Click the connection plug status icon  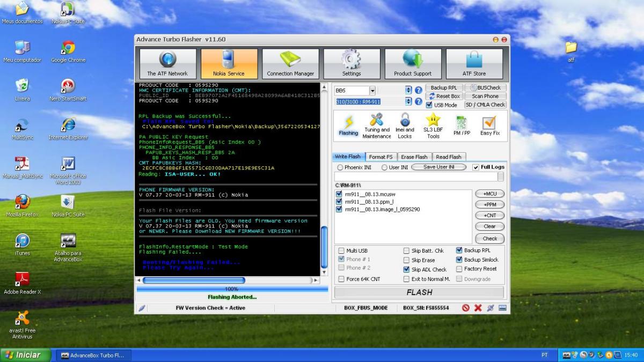pyautogui.click(x=491, y=308)
